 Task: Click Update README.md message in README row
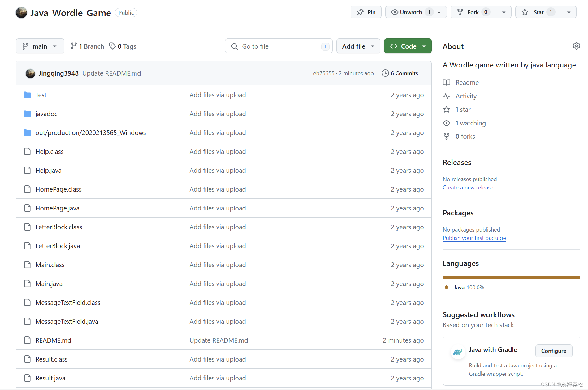pos(219,340)
